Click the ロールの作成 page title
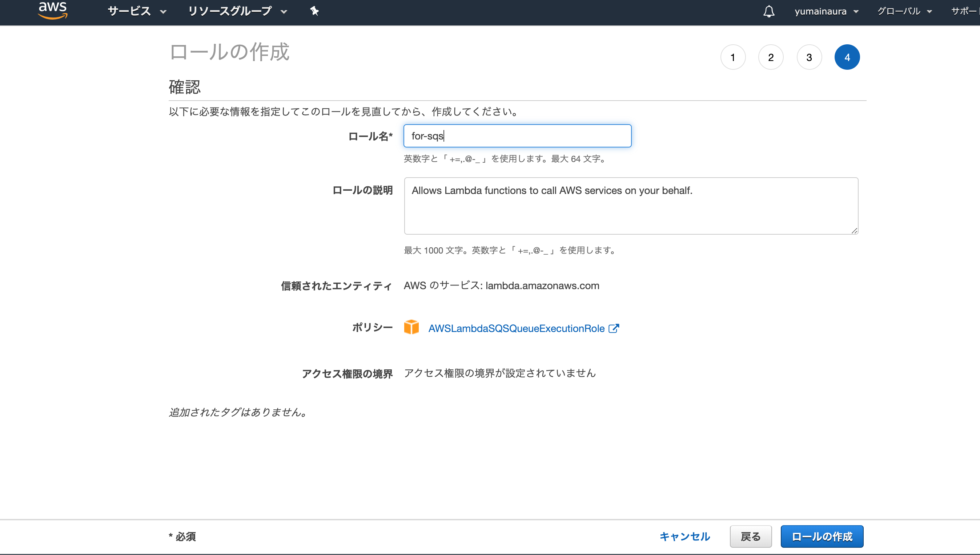980x555 pixels. tap(230, 52)
